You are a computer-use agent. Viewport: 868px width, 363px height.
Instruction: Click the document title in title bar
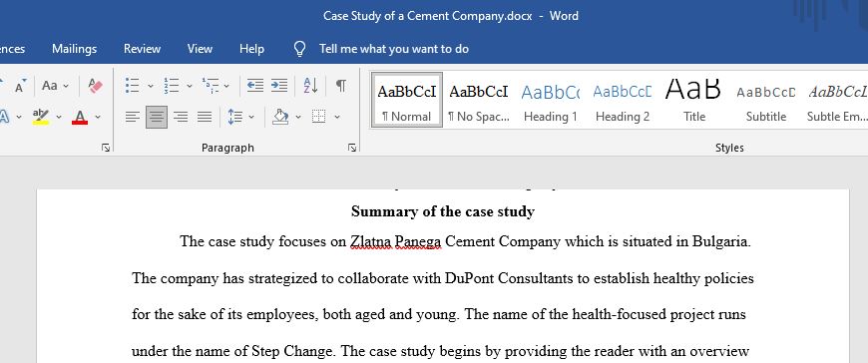(427, 16)
